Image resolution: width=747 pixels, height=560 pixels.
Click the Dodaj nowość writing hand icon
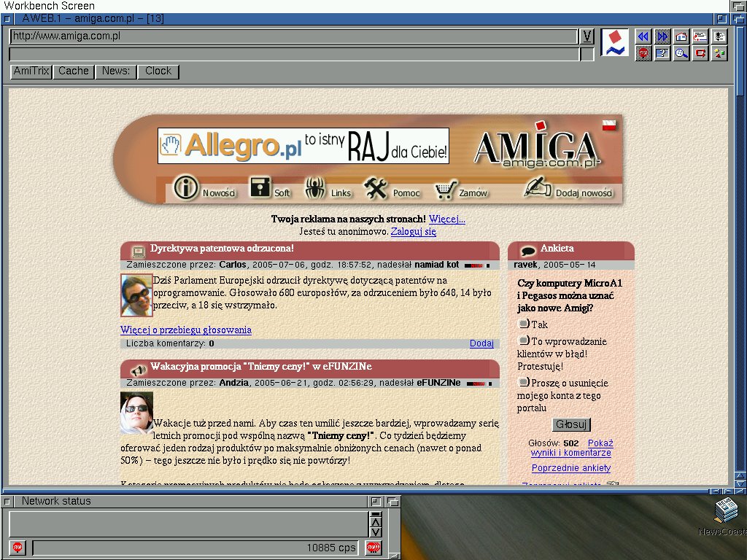(x=538, y=187)
